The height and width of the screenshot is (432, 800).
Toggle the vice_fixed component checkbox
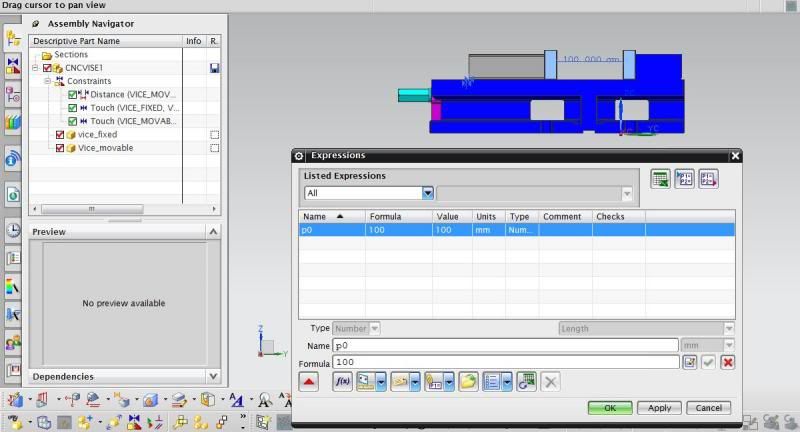60,134
